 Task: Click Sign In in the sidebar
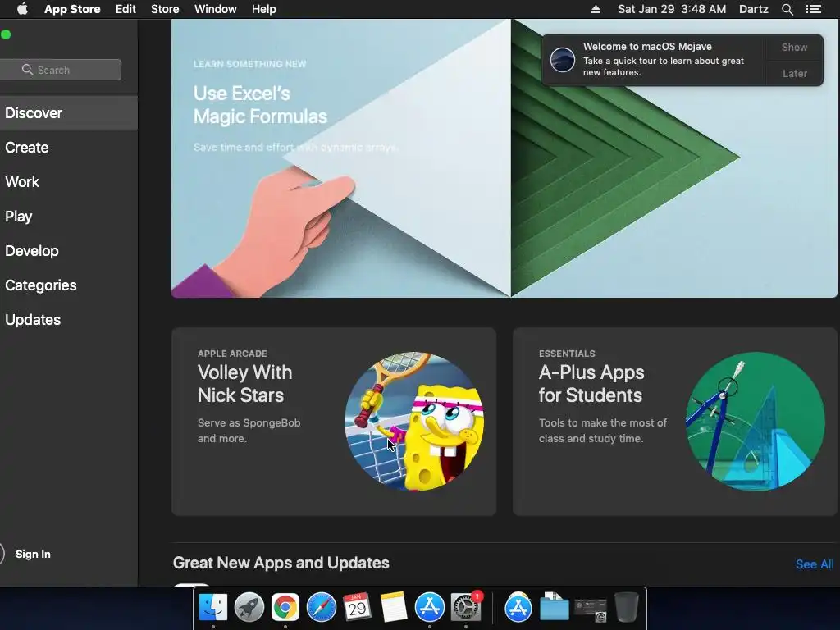(33, 554)
